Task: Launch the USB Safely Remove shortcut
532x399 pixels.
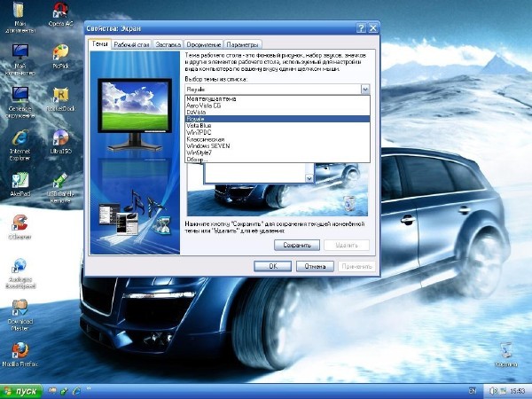Action: (60, 188)
